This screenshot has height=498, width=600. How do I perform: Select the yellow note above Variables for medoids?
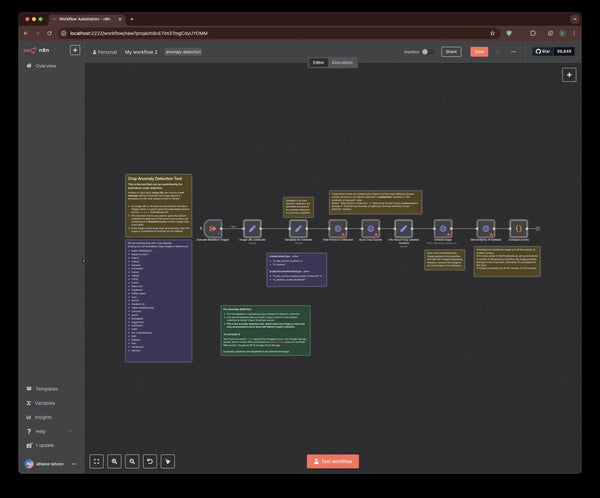[x=298, y=207]
